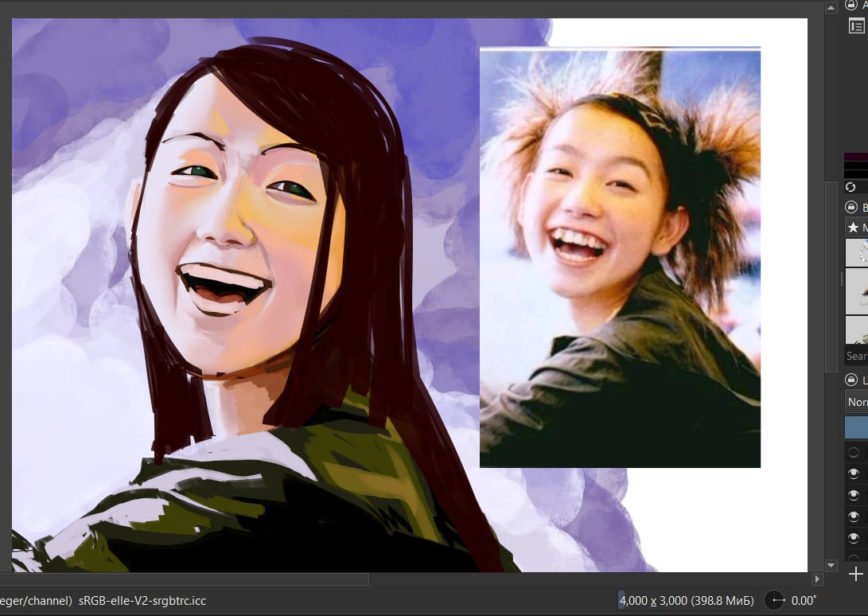Screen dimensions: 868x616
Task: Click the plus icon to add layer
Action: [x=855, y=574]
